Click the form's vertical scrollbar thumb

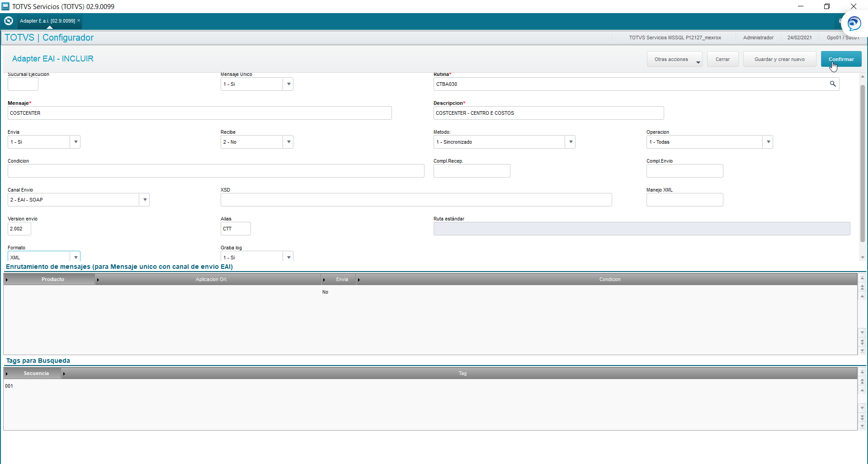863,164
